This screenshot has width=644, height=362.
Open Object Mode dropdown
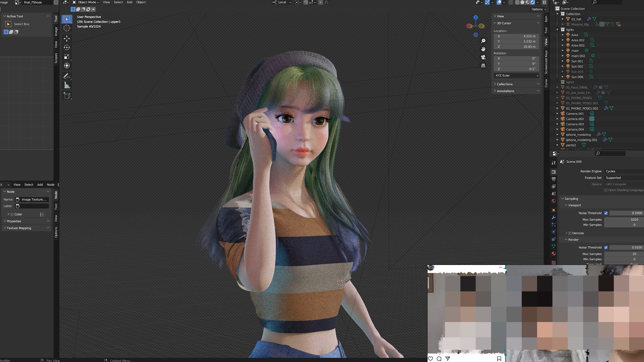pos(86,2)
